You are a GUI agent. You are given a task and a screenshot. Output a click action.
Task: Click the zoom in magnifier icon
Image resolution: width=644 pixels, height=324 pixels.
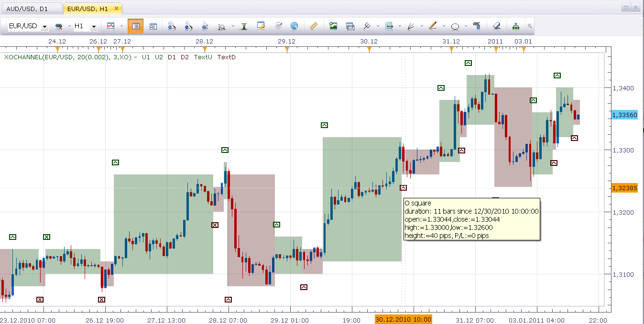coord(171,26)
